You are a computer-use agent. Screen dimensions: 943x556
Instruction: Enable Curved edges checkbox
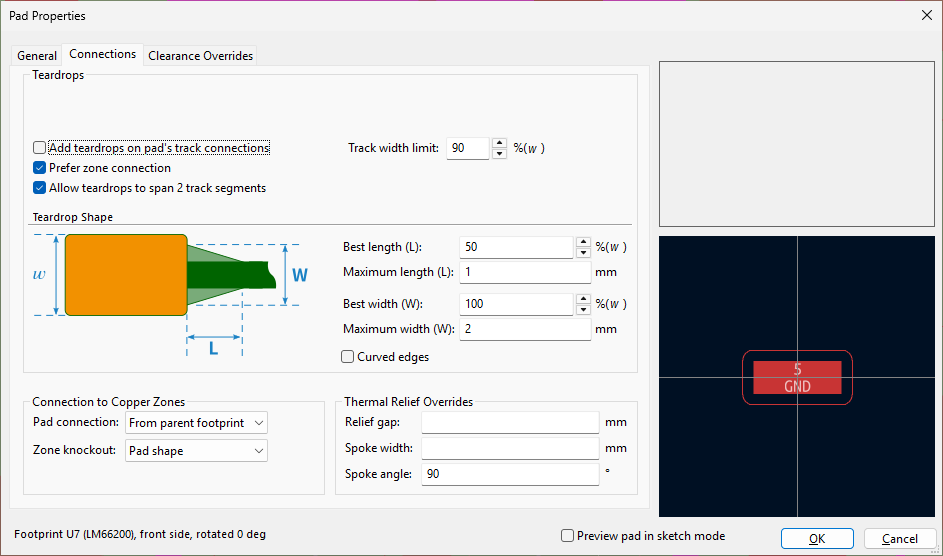pyautogui.click(x=348, y=357)
